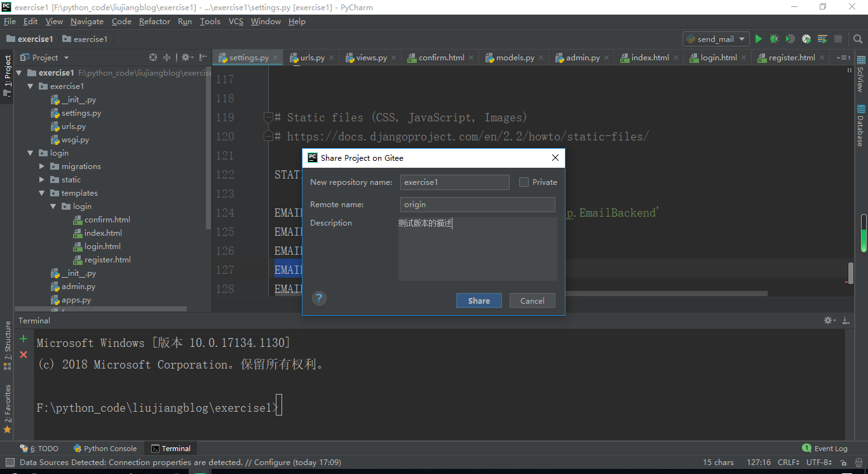
Task: Collapse the exercise1 root project node
Action: click(x=18, y=72)
